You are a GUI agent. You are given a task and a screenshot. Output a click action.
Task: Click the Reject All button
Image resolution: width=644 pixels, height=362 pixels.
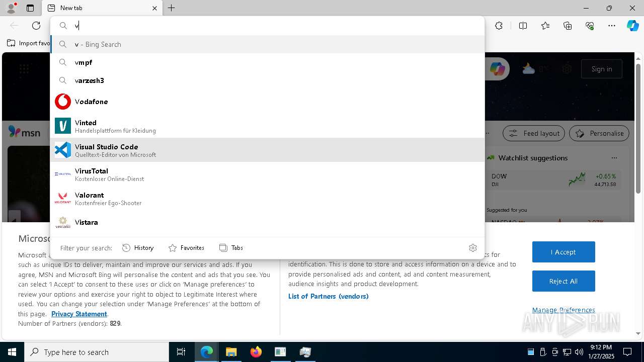point(563,281)
